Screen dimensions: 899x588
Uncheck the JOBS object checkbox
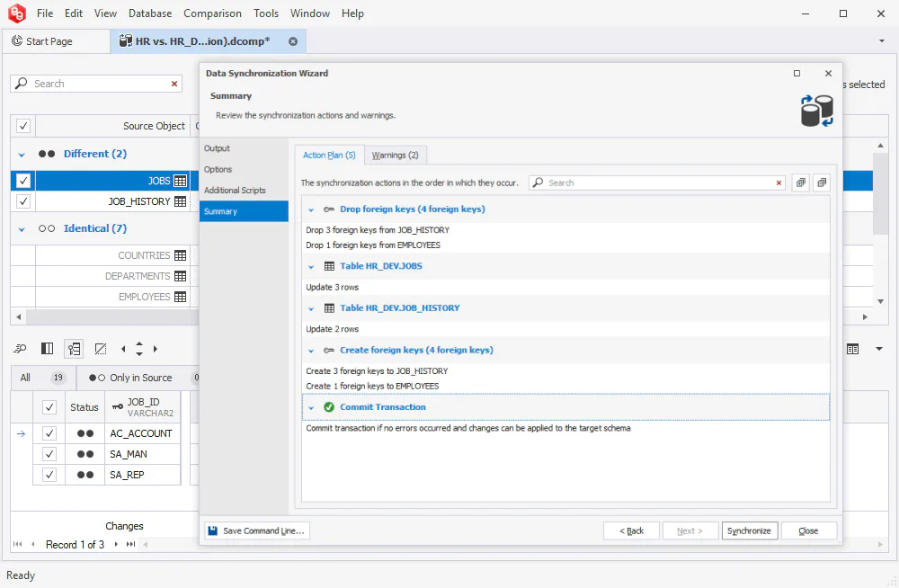coord(23,181)
